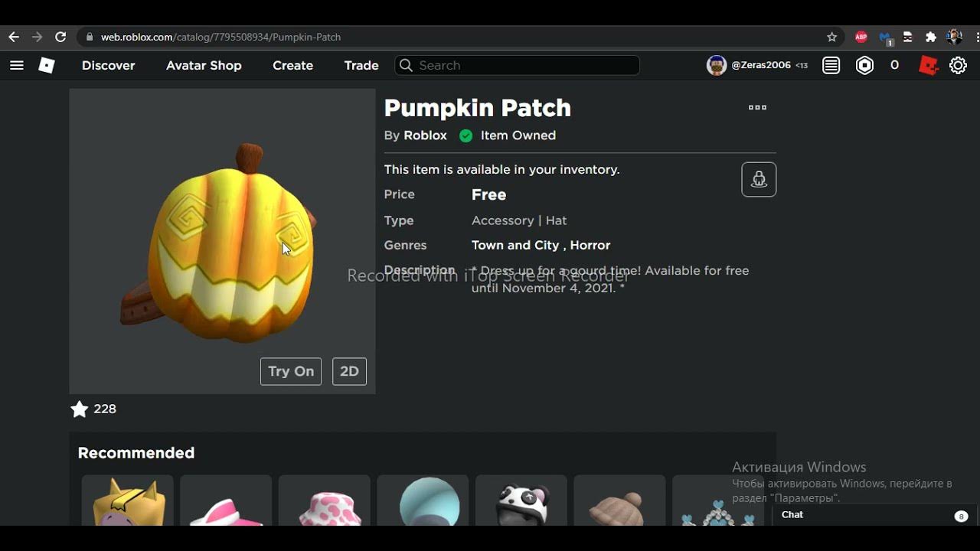Click the site lock icon in address bar

90,37
